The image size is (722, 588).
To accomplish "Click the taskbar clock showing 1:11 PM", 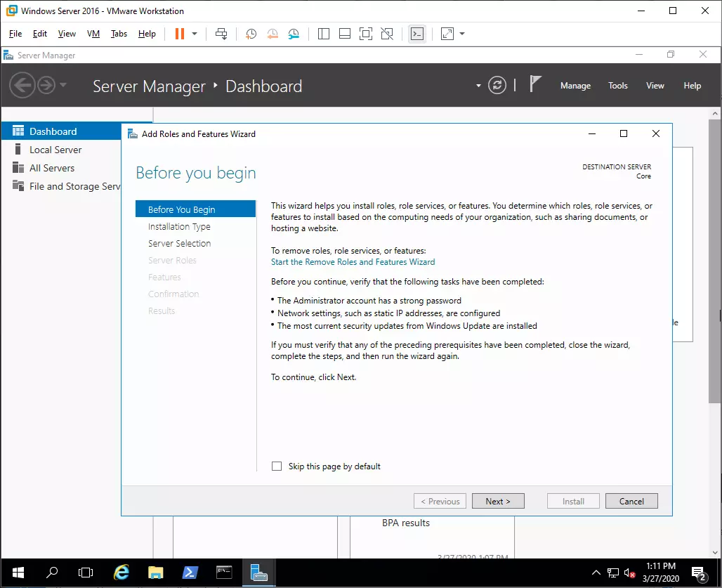I will tap(661, 573).
